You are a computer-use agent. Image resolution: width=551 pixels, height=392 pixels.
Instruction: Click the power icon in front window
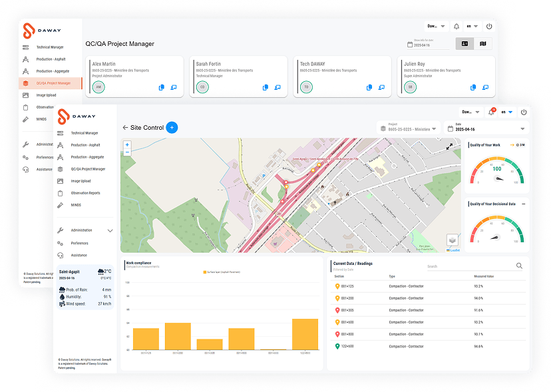[523, 112]
